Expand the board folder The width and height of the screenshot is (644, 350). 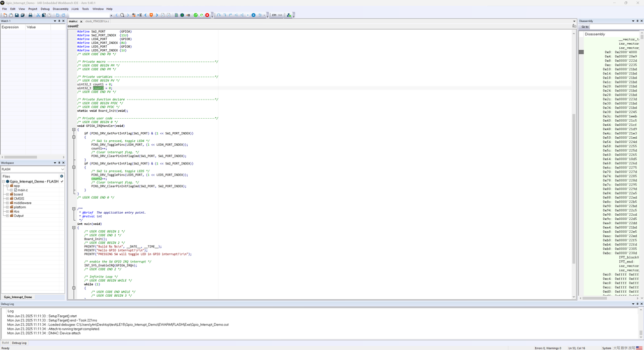coord(8,195)
